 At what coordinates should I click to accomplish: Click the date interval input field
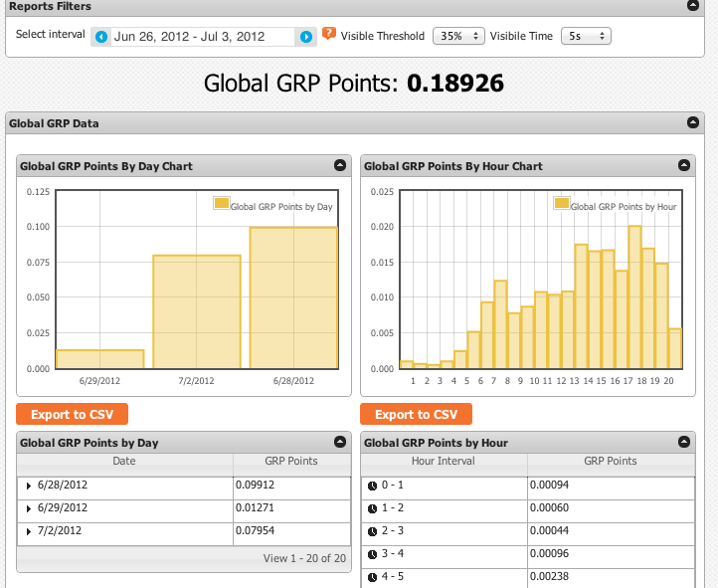203,37
